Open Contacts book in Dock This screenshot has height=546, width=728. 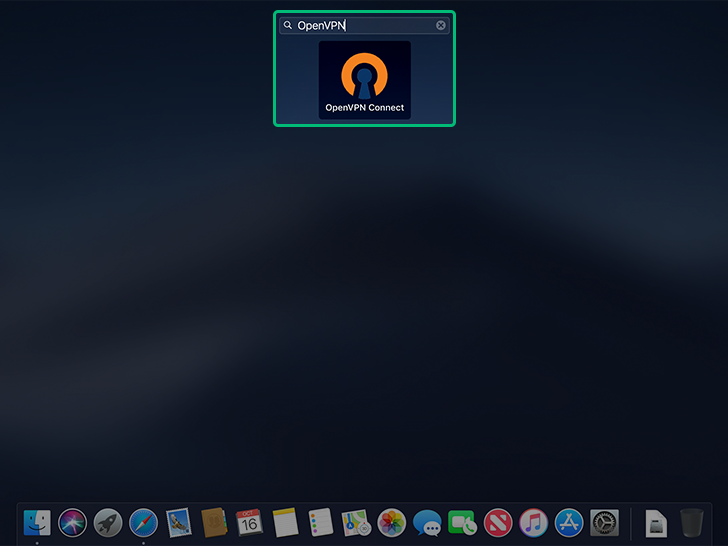point(214,523)
